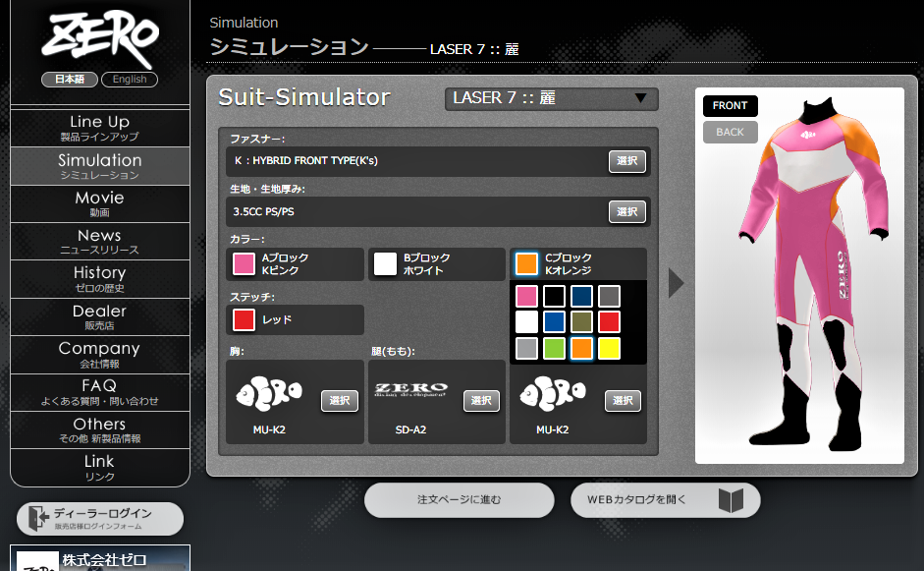Go to order page via 注文ページに進む
924x571 pixels.
(459, 500)
